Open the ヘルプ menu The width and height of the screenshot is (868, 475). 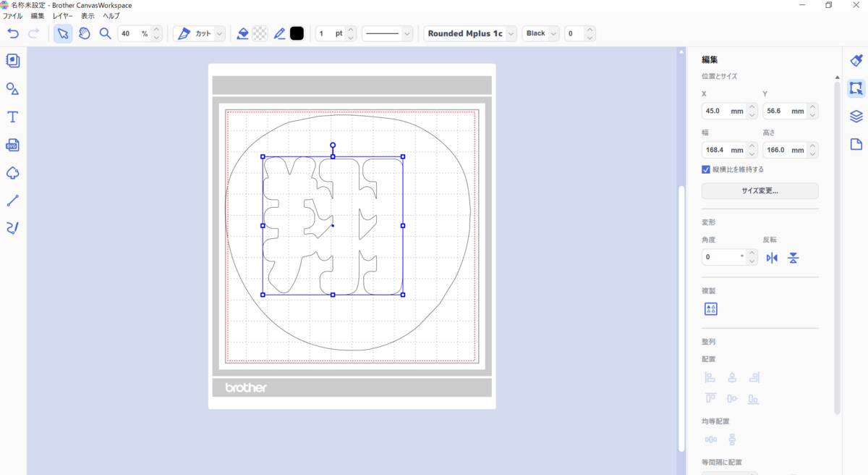[111, 16]
